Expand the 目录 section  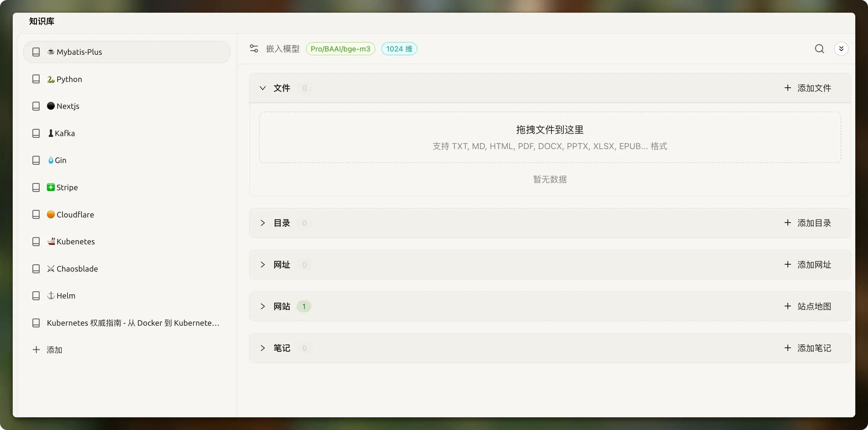tap(262, 223)
